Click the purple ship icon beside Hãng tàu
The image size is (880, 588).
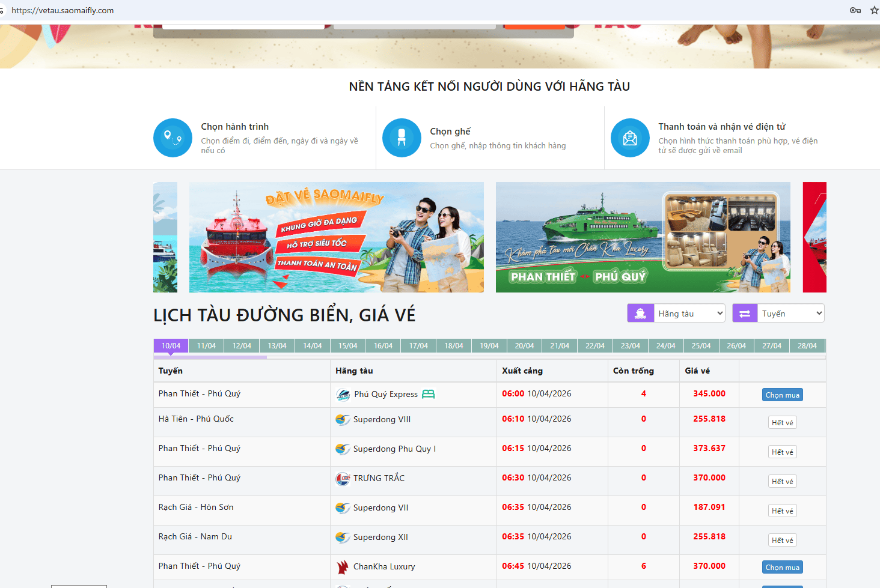pos(641,314)
